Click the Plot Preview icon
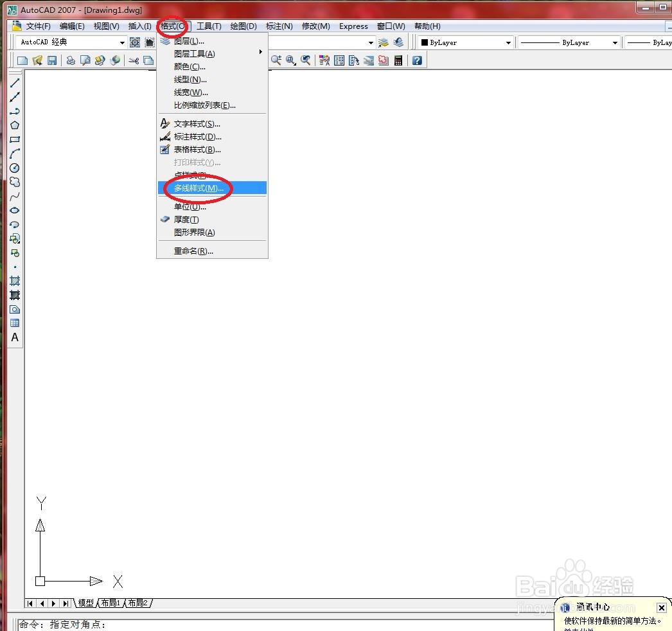This screenshot has width=672, height=631. [85, 60]
